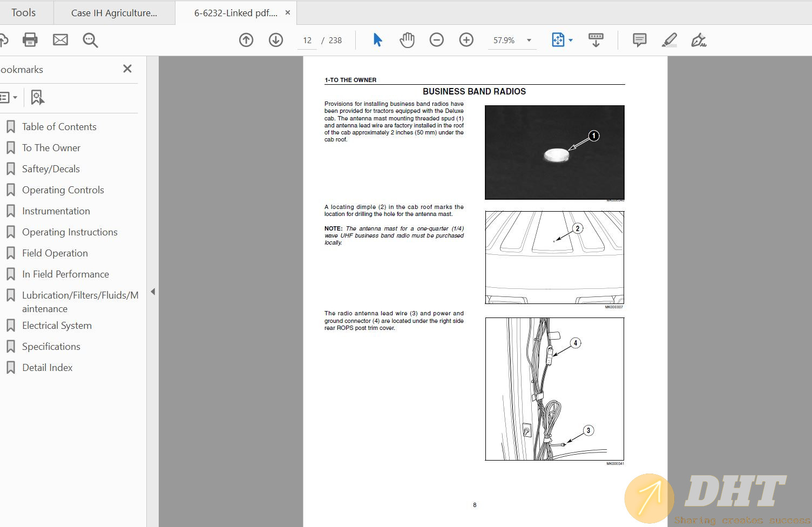
Task: Click the bookmark icon beside Specifications
Action: 10,347
